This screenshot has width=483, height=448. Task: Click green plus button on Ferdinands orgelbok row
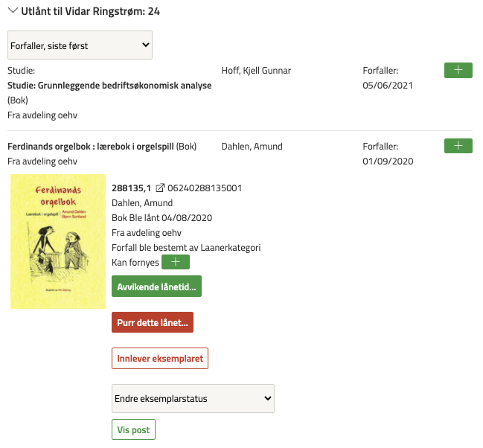tap(458, 146)
